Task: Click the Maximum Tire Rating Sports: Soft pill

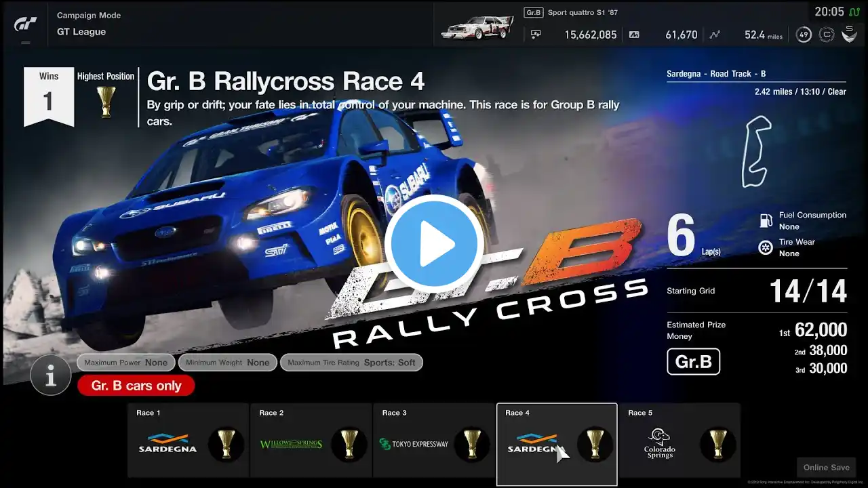Action: click(x=352, y=363)
